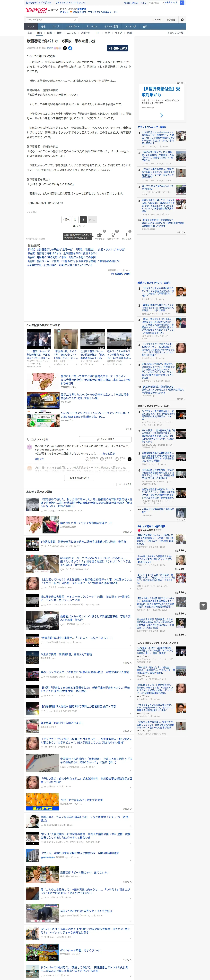Click the ヘルプ link in header
This screenshot has height=980, width=210.
[143, 3]
